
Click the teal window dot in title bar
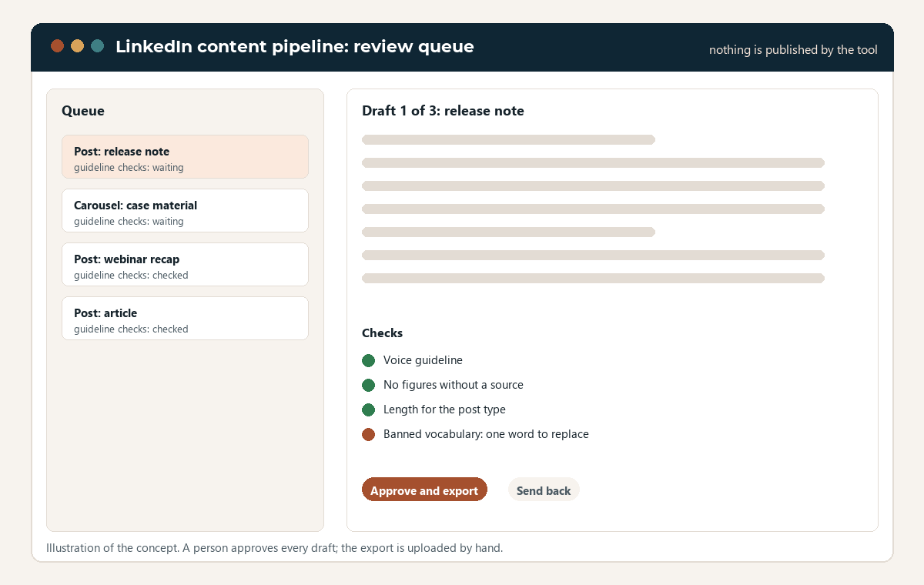(97, 46)
